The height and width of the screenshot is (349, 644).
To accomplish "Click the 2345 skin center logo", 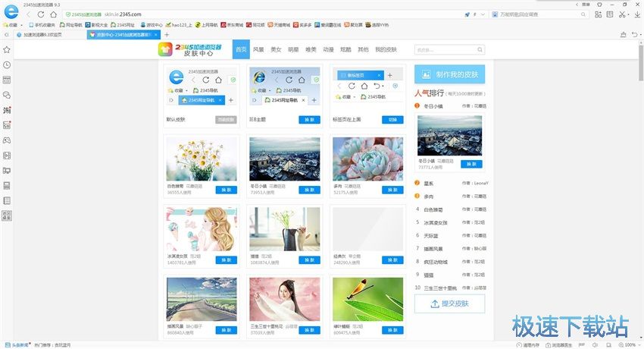I will 190,50.
